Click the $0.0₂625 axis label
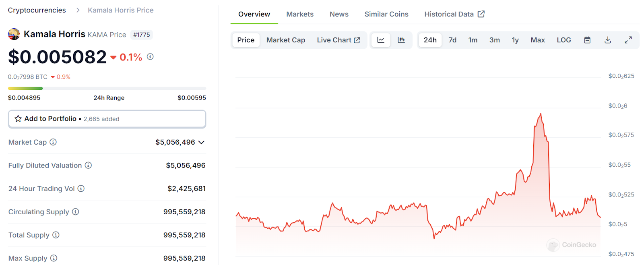This screenshot has height=265, width=644. [621, 76]
